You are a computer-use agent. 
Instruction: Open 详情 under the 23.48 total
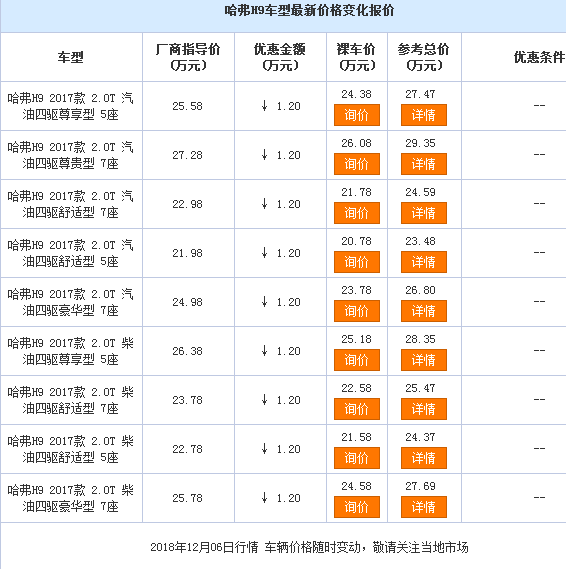(x=424, y=262)
